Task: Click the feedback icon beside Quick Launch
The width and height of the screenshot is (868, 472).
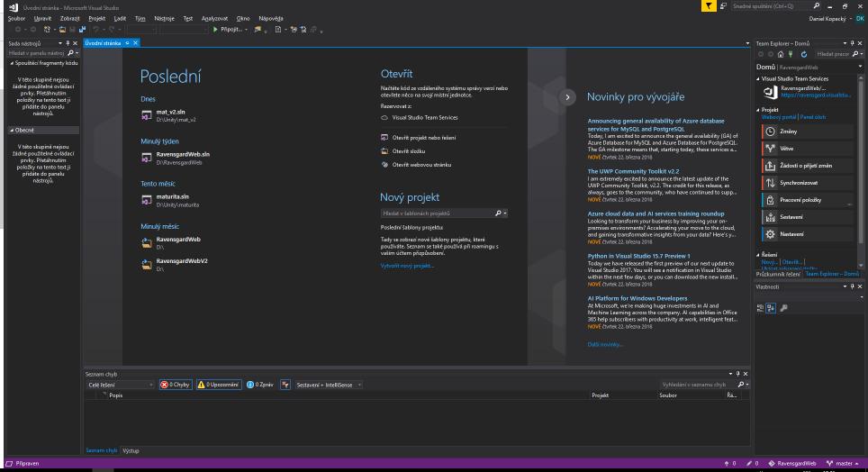Action: point(723,6)
